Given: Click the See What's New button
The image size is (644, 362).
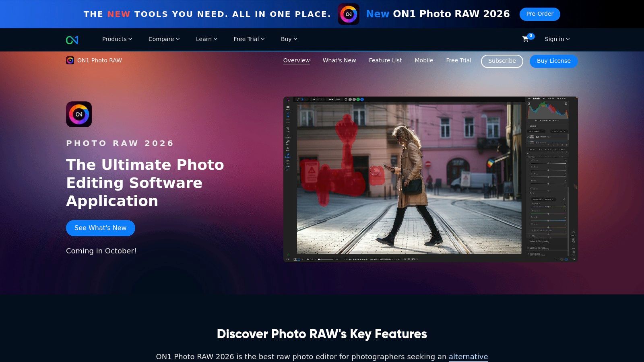Looking at the screenshot, I should (x=100, y=228).
